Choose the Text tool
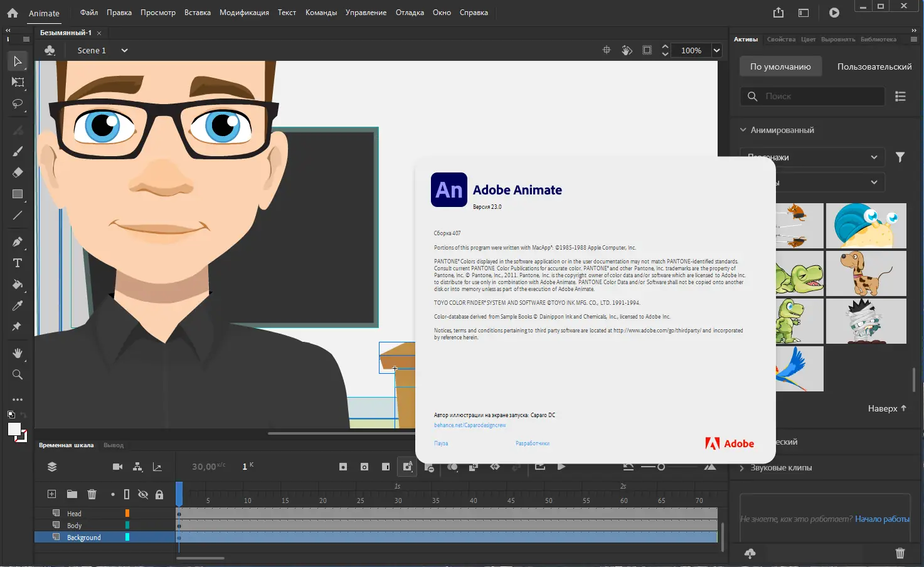Screen dimensions: 924x567 (18, 263)
